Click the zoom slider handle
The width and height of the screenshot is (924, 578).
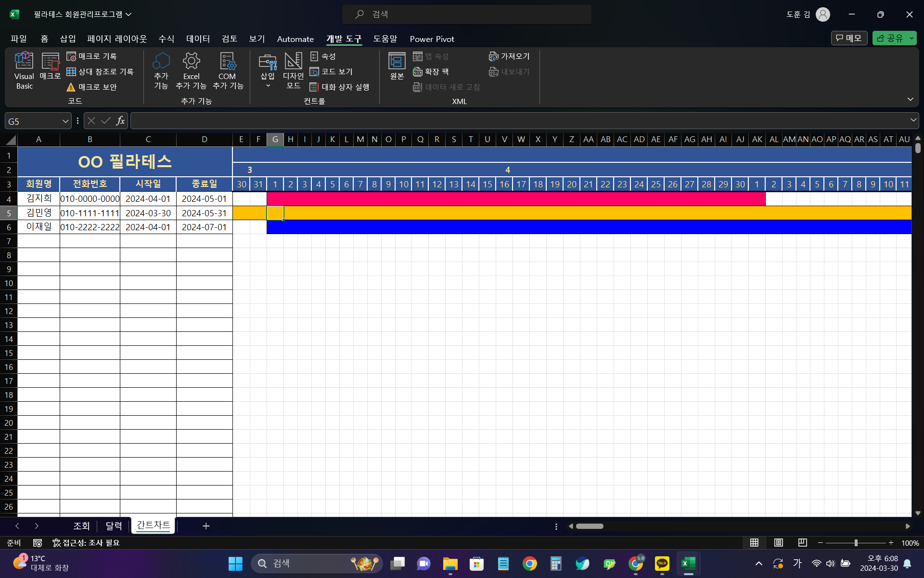tap(856, 543)
